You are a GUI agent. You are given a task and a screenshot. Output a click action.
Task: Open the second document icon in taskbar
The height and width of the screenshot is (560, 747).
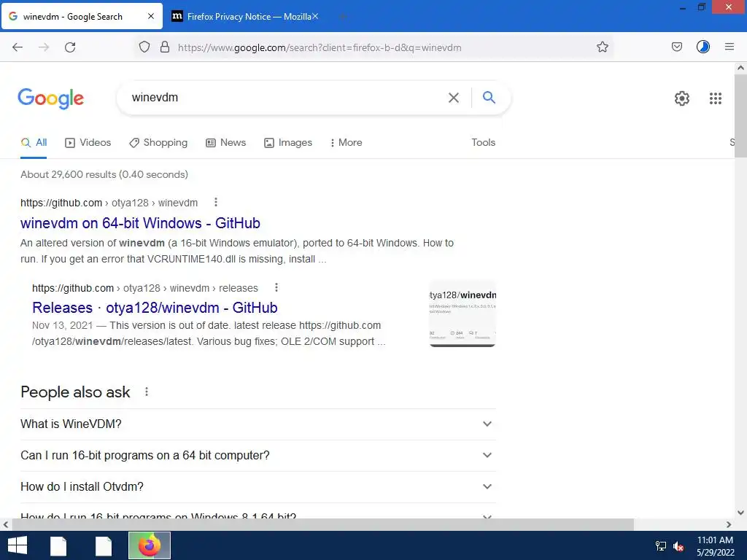[104, 545]
